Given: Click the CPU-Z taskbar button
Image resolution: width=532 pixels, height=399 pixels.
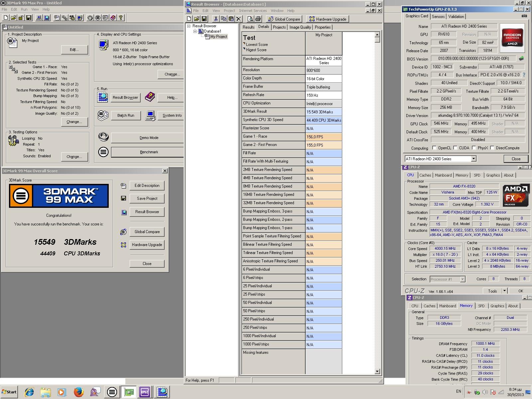Looking at the screenshot, I should (145, 392).
